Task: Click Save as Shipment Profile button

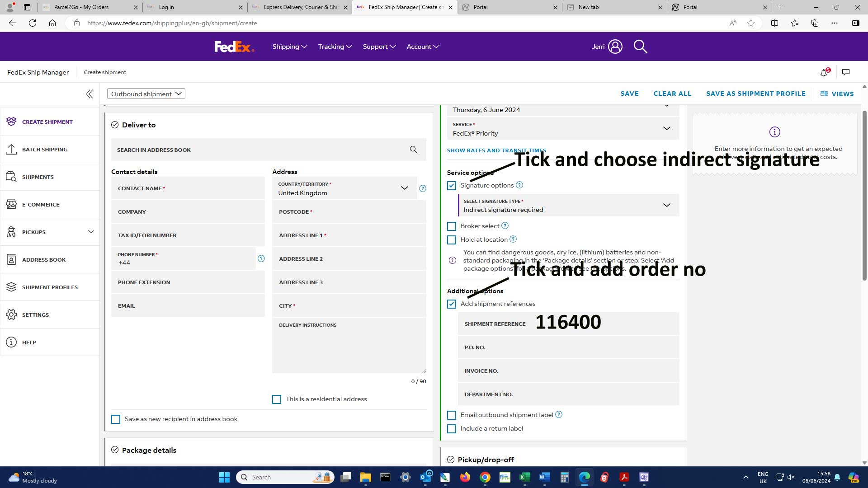Action: [755, 94]
